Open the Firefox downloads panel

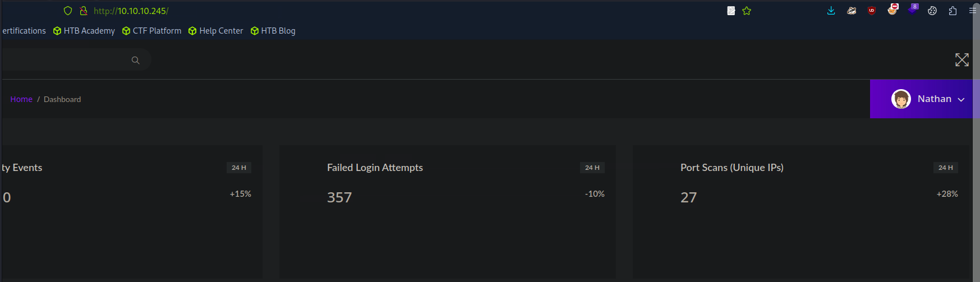click(831, 11)
